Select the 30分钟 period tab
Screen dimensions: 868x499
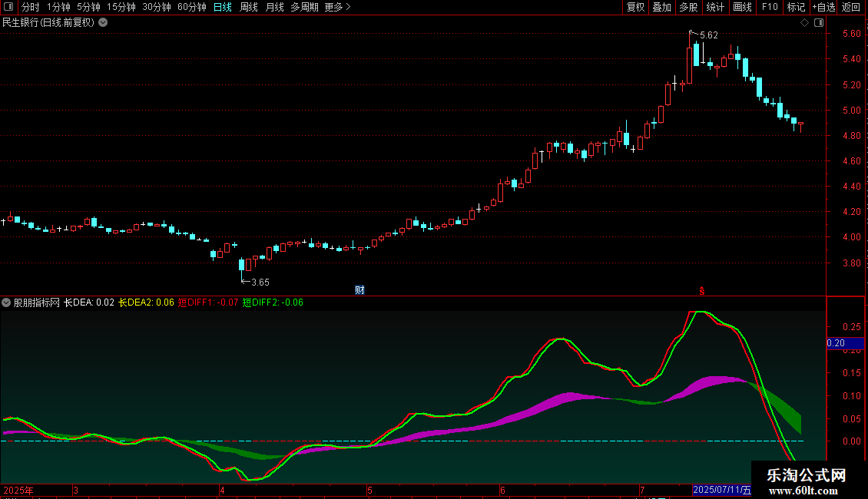pyautogui.click(x=157, y=7)
